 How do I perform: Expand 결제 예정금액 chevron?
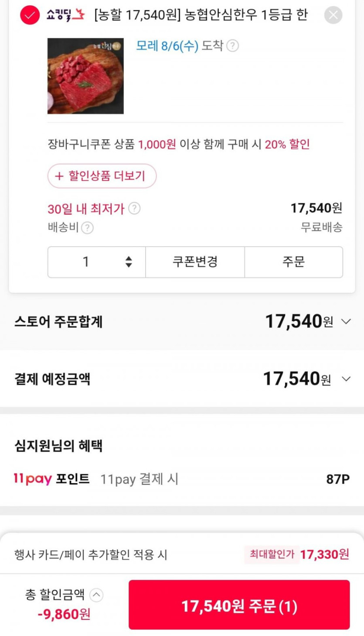click(x=346, y=379)
